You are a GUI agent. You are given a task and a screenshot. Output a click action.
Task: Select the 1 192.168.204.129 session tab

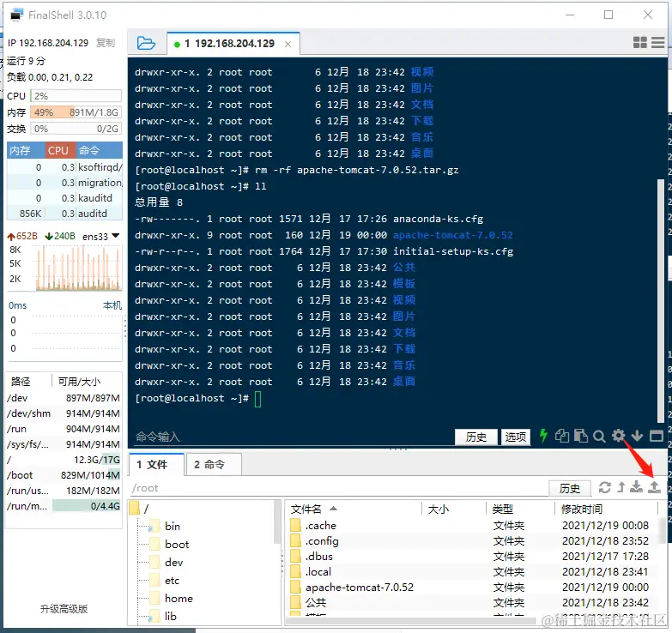pos(233,43)
